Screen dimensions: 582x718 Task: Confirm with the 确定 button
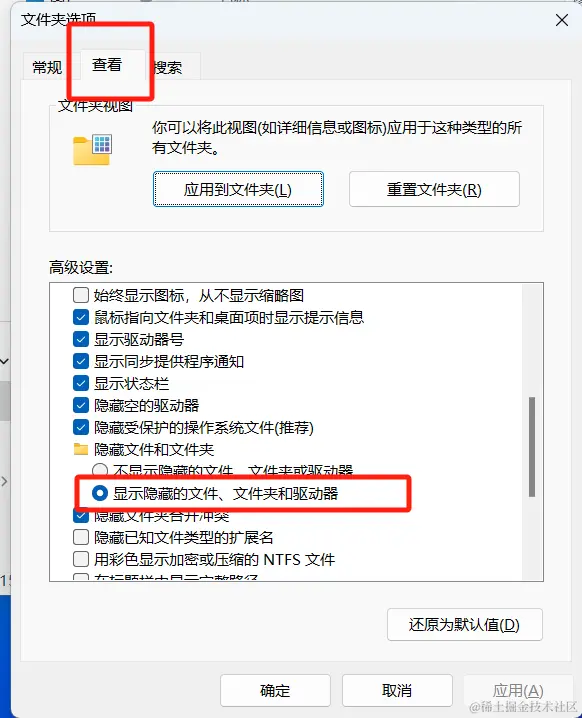click(275, 690)
